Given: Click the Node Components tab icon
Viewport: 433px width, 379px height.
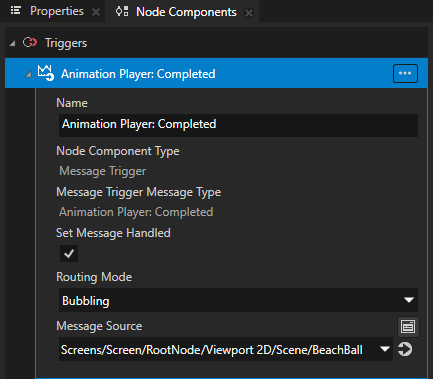Looking at the screenshot, I should [122, 11].
